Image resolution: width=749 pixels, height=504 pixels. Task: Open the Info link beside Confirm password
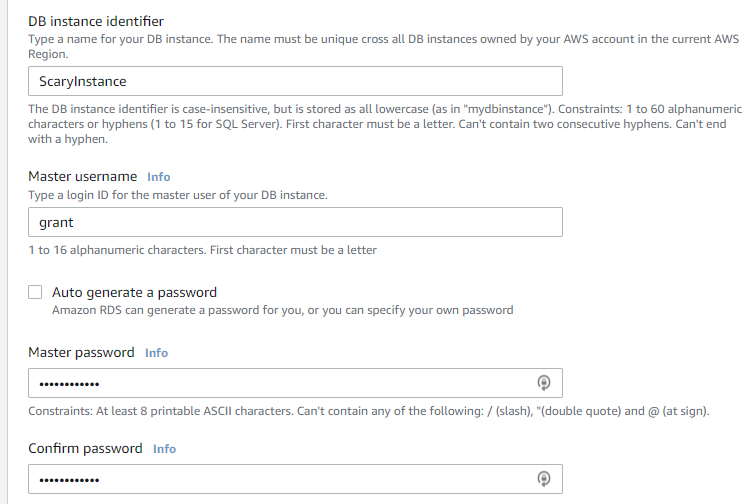point(164,449)
